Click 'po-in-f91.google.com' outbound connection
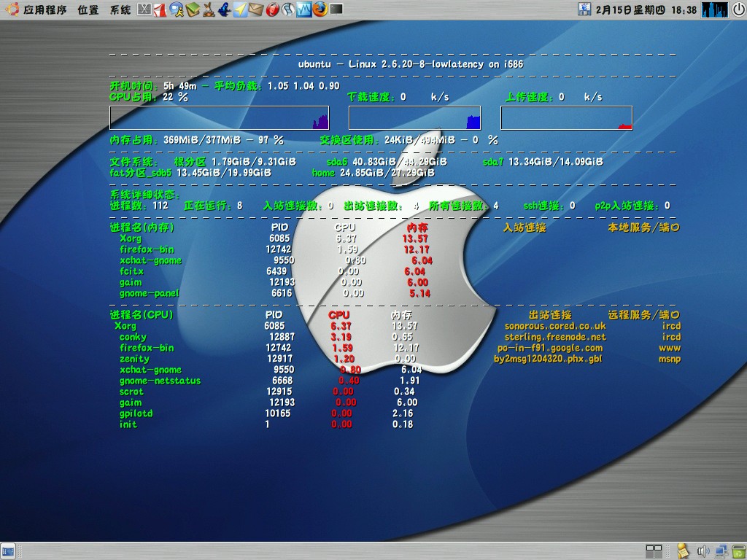Viewport: 747px width, 560px height. coord(550,348)
